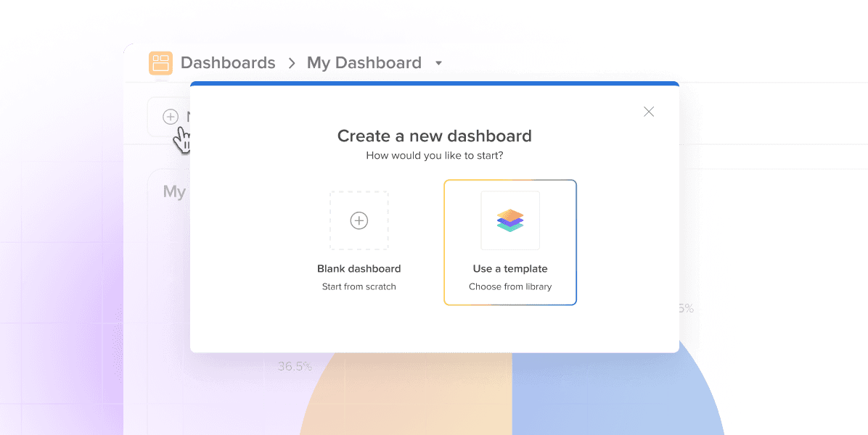Open options via the breadcrumb caret
Screen dimensions: 868x435
(438, 64)
